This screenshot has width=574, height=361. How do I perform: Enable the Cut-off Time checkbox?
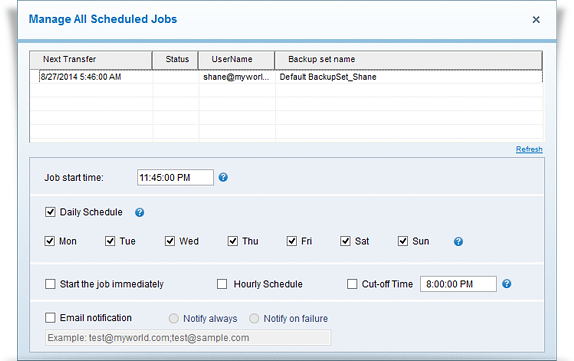(352, 284)
